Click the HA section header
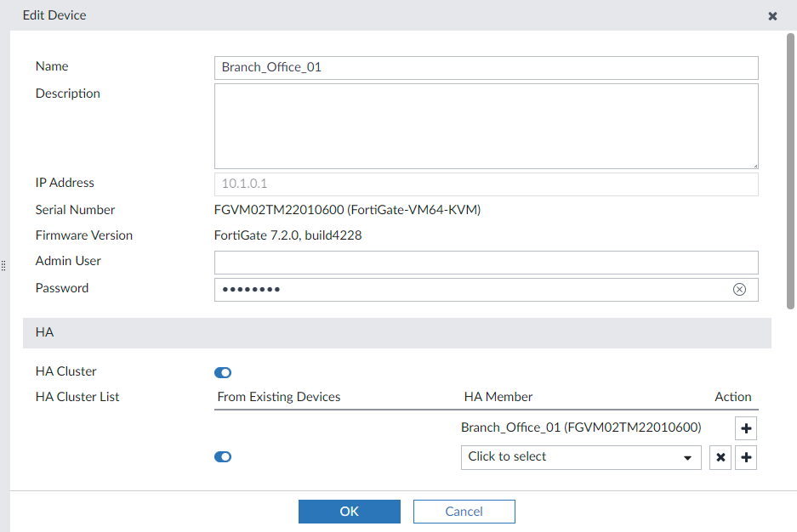The image size is (797, 532). pyautogui.click(x=396, y=332)
